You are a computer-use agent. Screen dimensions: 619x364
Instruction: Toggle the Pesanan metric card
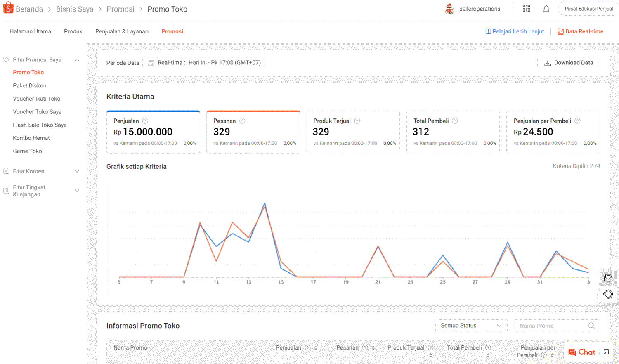click(253, 132)
